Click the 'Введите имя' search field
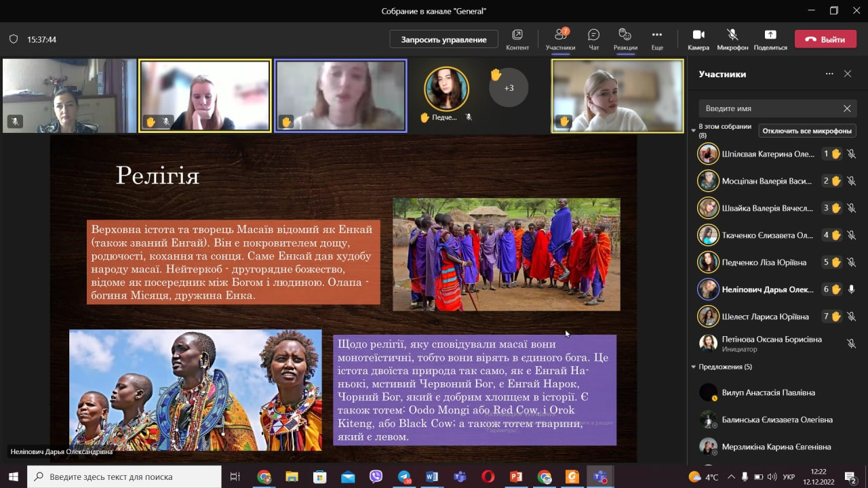The width and height of the screenshot is (868, 488). pos(770,108)
